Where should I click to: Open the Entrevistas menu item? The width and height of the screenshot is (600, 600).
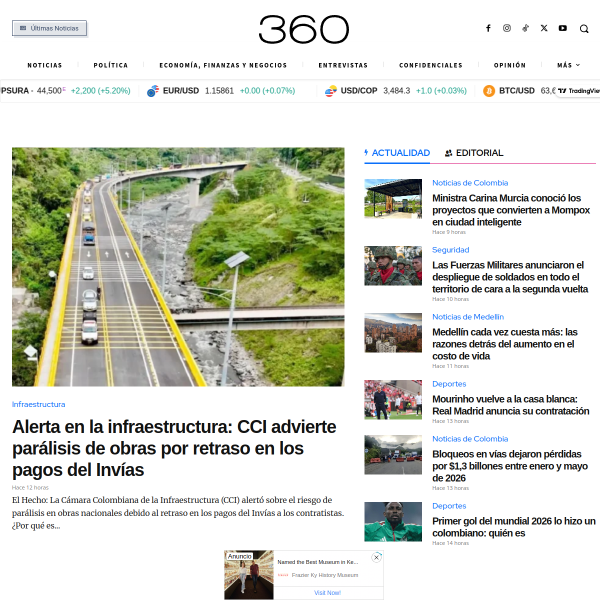click(343, 65)
